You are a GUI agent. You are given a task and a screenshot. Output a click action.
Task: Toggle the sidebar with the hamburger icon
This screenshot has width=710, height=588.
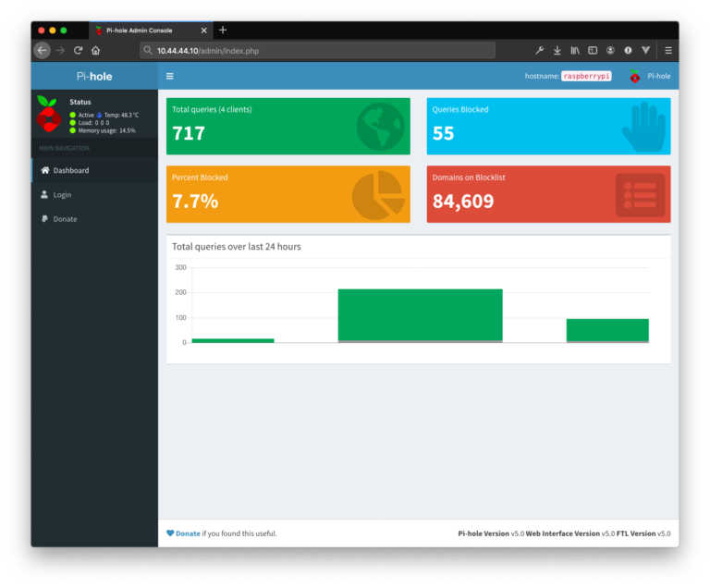170,76
